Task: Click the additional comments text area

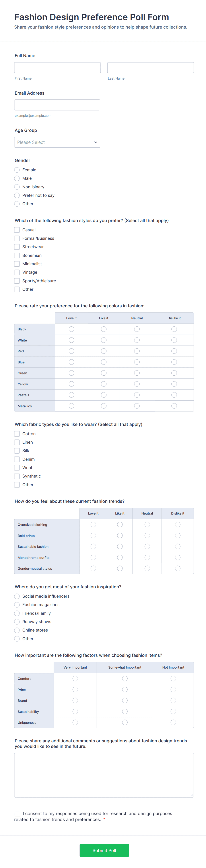Action: 104,775
